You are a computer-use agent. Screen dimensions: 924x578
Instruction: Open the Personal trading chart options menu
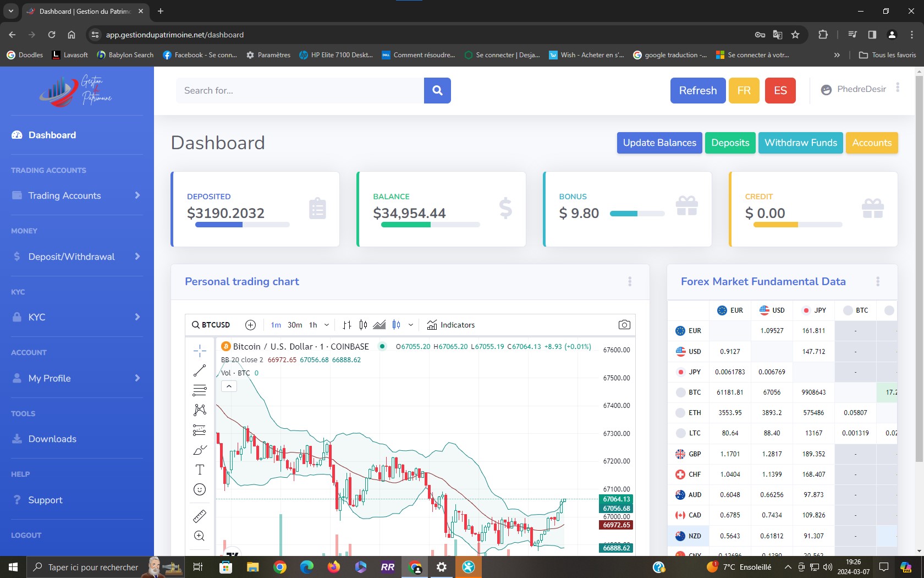pos(630,281)
